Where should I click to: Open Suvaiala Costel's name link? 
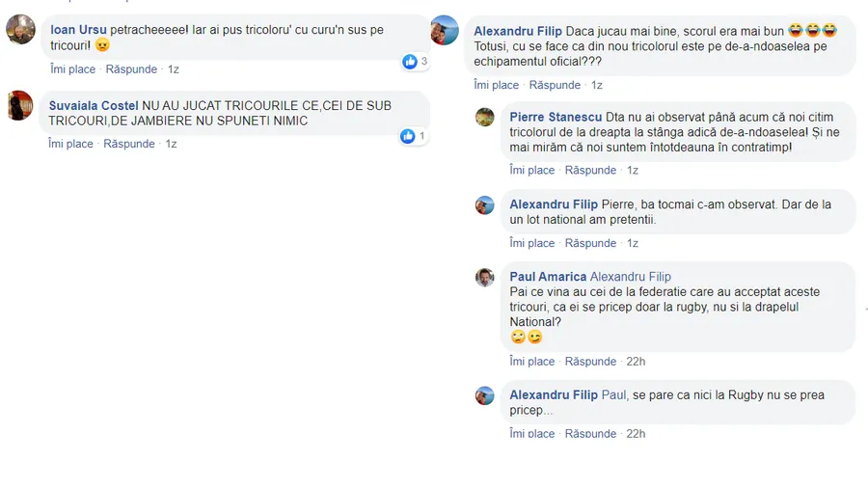(94, 106)
